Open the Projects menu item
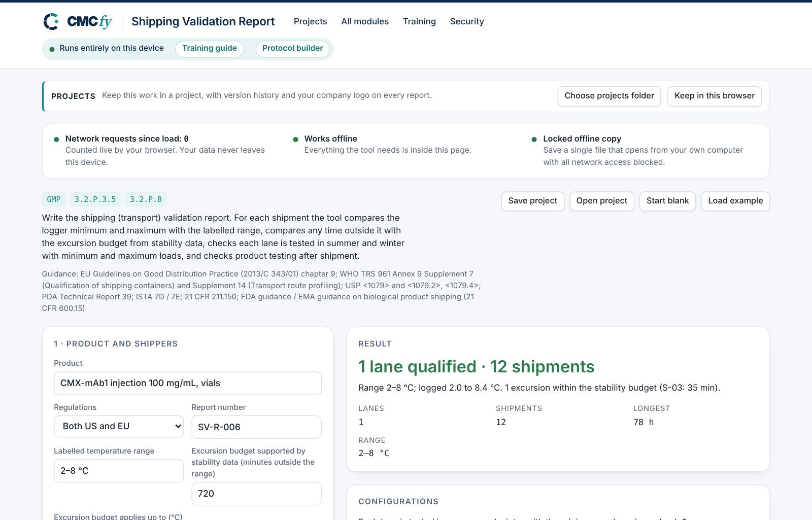The image size is (812, 520). click(310, 21)
